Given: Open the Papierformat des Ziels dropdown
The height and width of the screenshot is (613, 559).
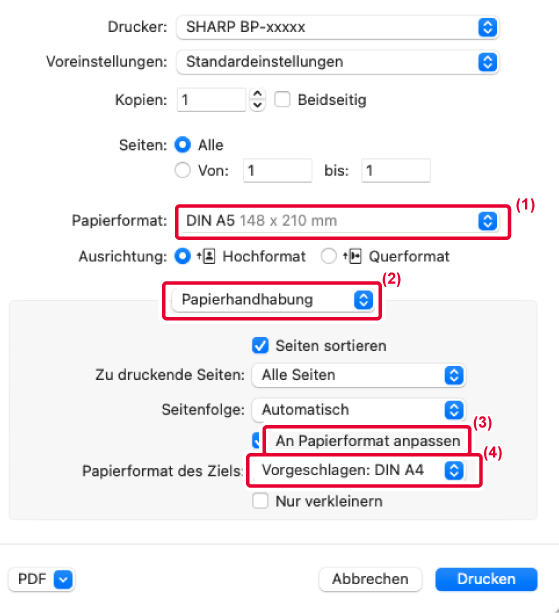Looking at the screenshot, I should click(358, 470).
